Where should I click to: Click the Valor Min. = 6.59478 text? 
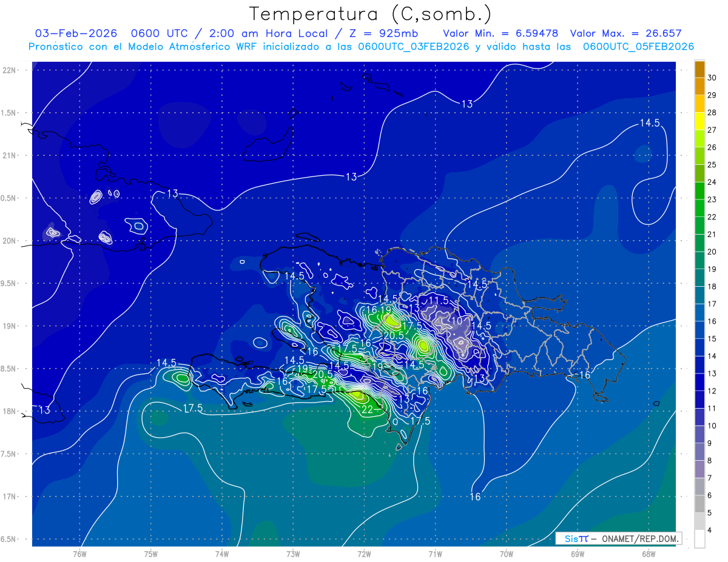coord(500,33)
